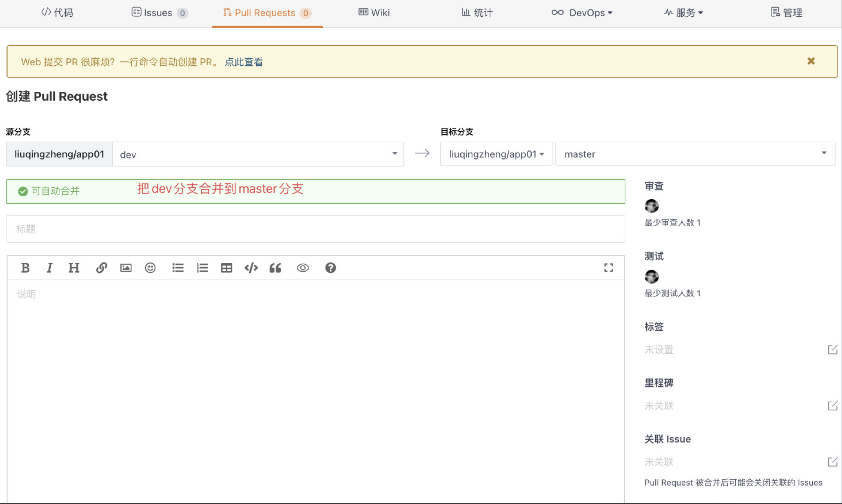Enter fullscreen editor mode
This screenshot has height=504, width=842.
point(608,268)
